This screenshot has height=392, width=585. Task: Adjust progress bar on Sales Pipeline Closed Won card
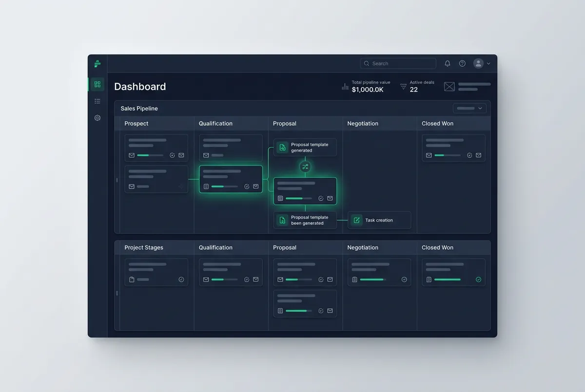[447, 155]
